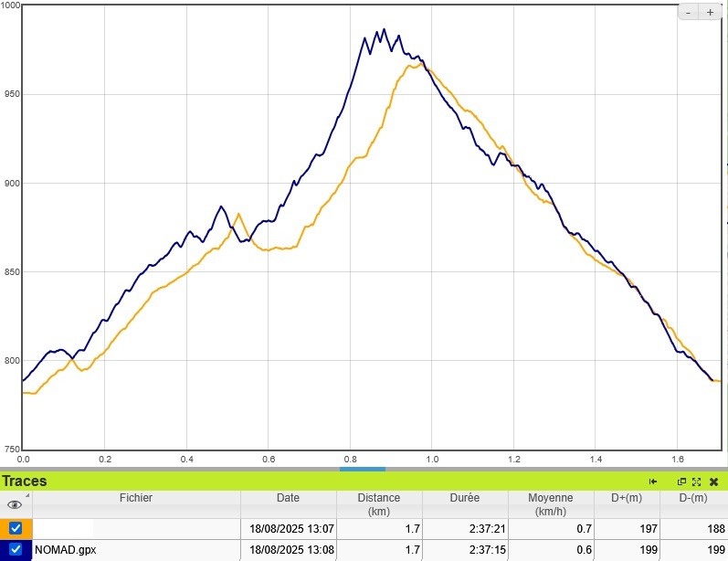Sort traces by the Durée column header
This screenshot has width=728, height=561.
(x=466, y=498)
